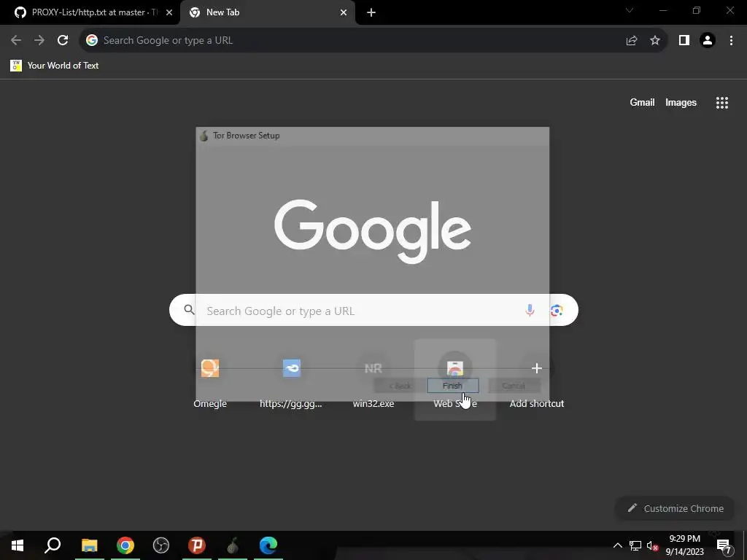
Task: Open OBS Studio from taskbar
Action: [161, 545]
